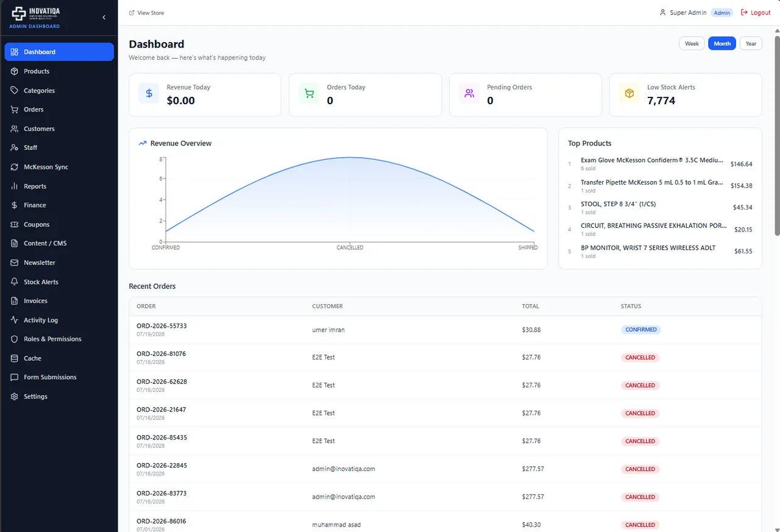Click customer muhammad asad

336,525
